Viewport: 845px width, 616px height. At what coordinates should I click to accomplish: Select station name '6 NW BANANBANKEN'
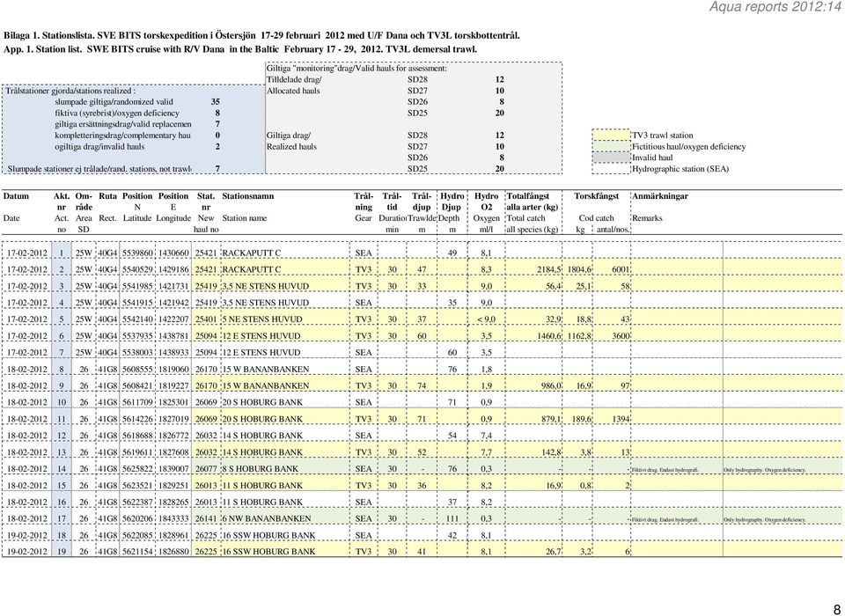267,518
